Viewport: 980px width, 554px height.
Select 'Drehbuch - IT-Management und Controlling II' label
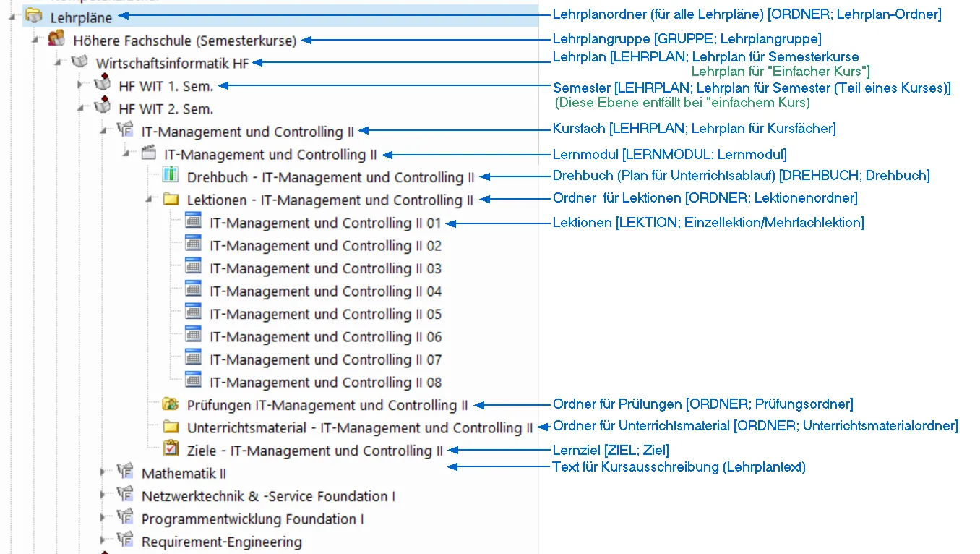[x=331, y=177]
